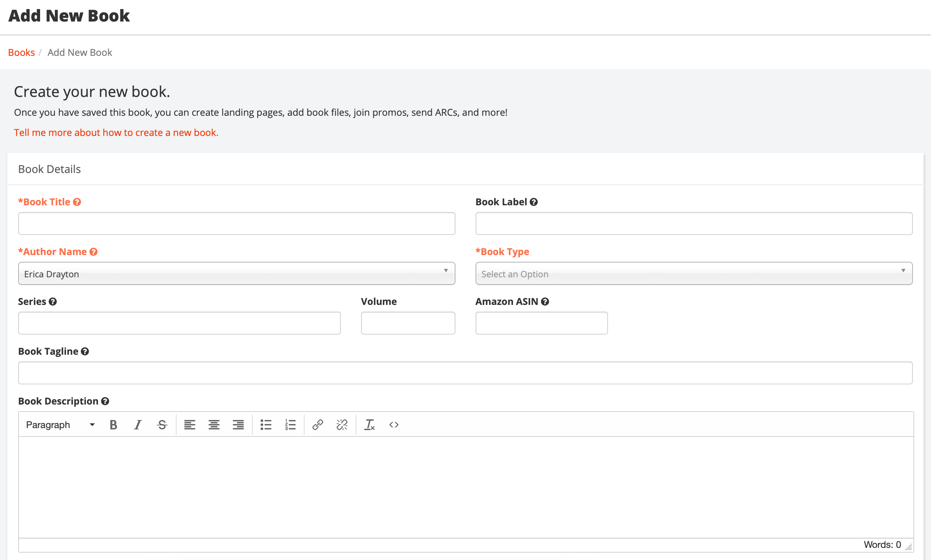Open how to create a new book guide
This screenshot has height=560, width=931.
pos(116,132)
